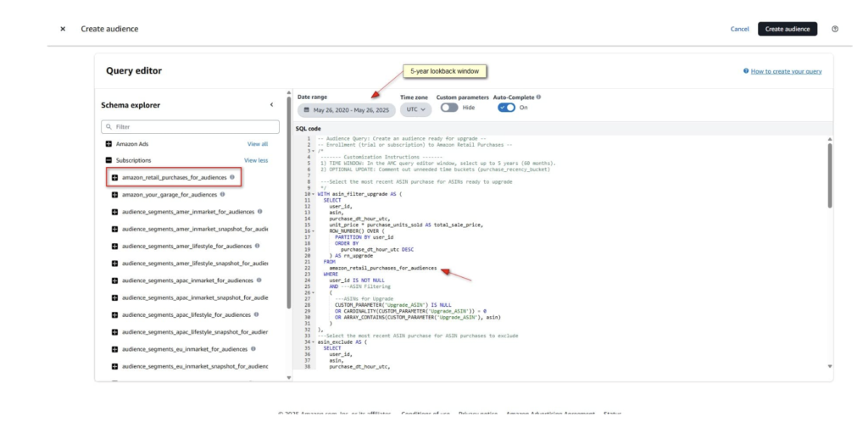
Task: Open the UTC time zone dropdown
Action: 415,109
